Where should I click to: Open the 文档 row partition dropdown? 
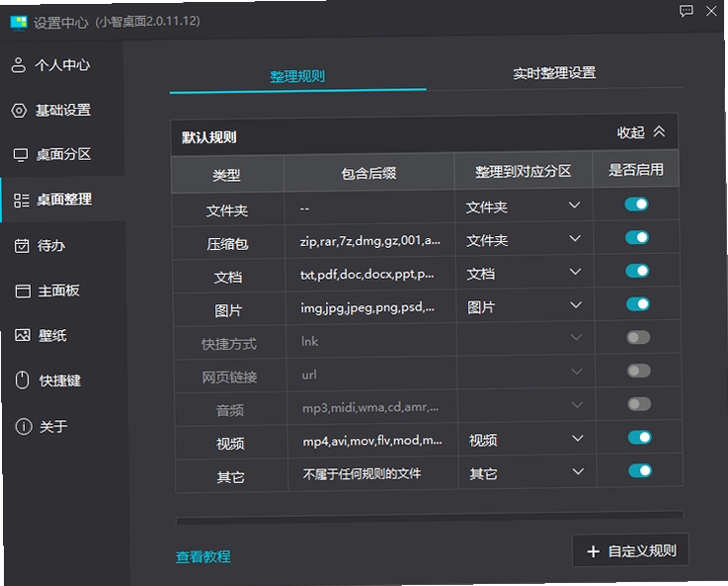525,273
